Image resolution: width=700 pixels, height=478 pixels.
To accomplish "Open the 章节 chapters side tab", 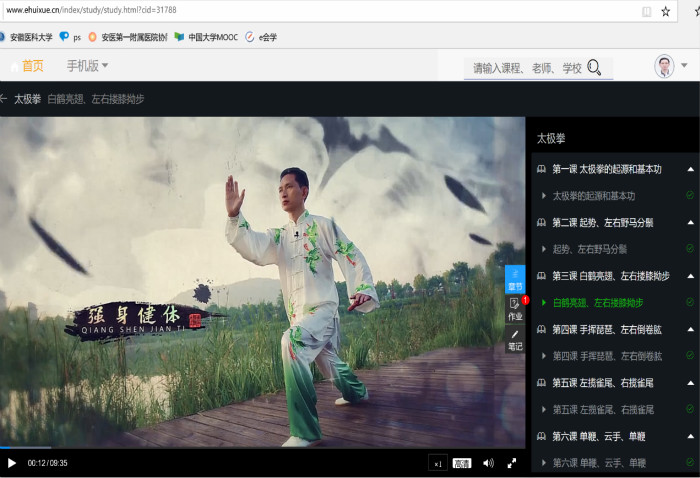I will [x=515, y=279].
